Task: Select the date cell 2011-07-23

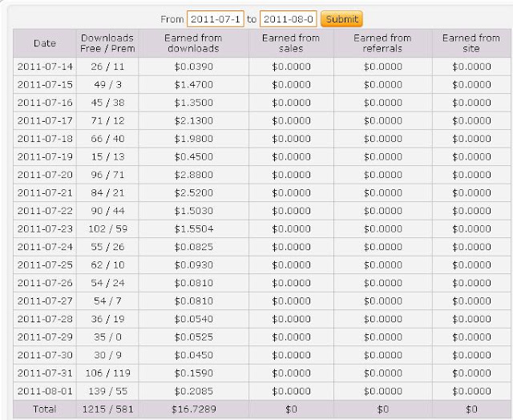Action: [x=45, y=228]
